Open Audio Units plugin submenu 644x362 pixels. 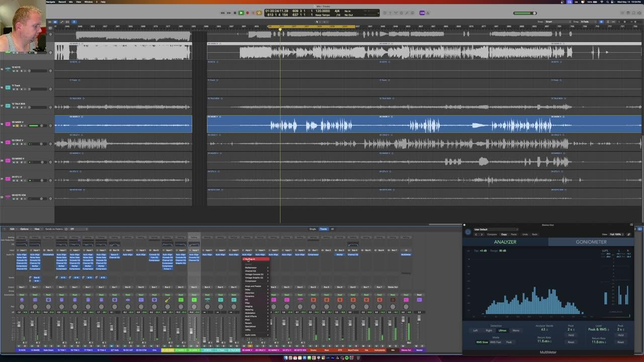click(256, 335)
